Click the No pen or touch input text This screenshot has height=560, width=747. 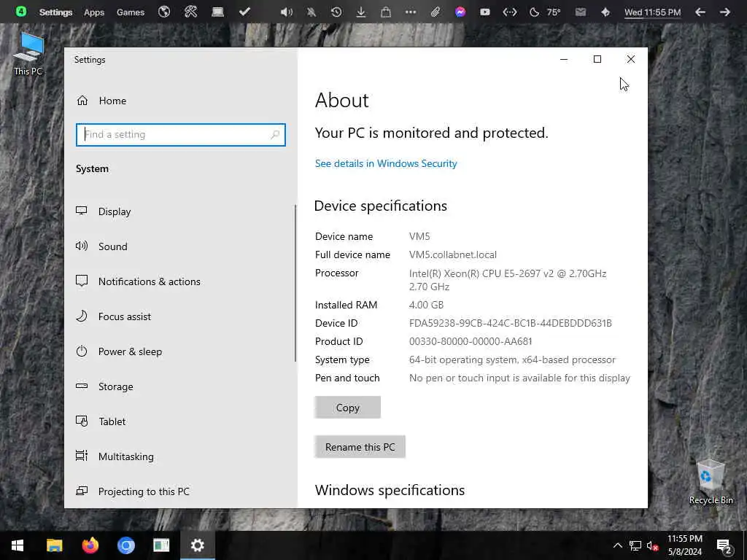coord(519,378)
